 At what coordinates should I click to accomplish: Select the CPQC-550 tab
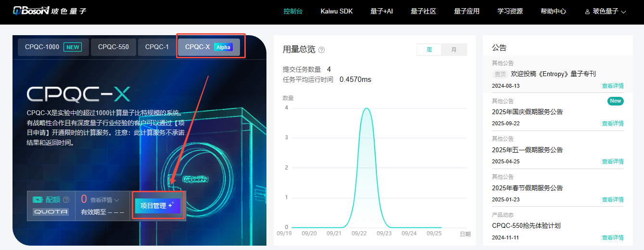point(114,47)
